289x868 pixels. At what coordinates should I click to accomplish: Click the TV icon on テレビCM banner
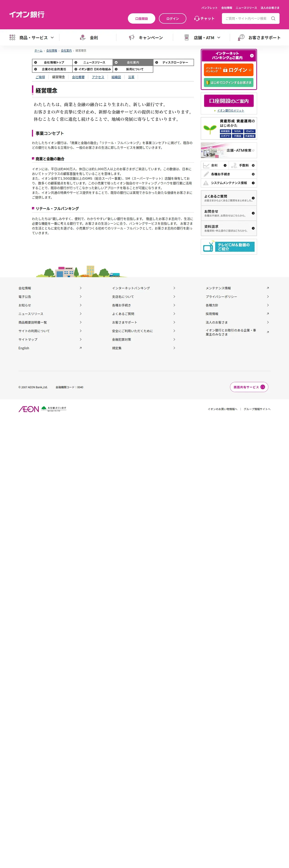(x=209, y=247)
